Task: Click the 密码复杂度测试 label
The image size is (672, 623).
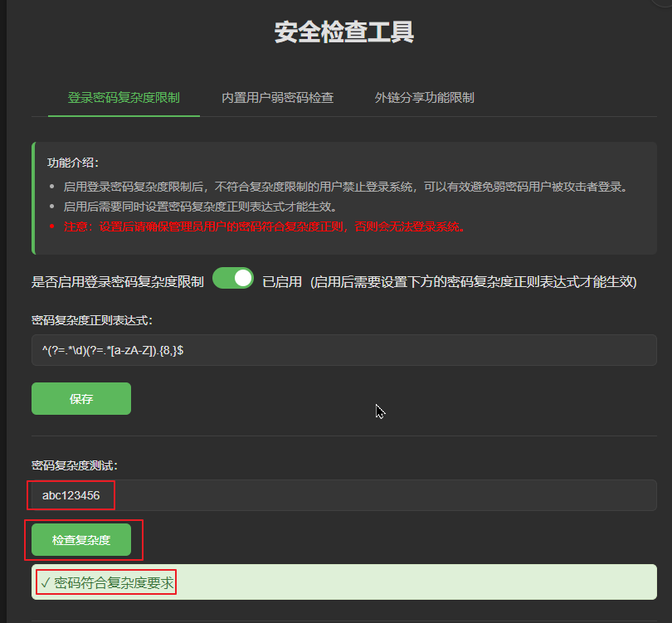Action: 75,465
